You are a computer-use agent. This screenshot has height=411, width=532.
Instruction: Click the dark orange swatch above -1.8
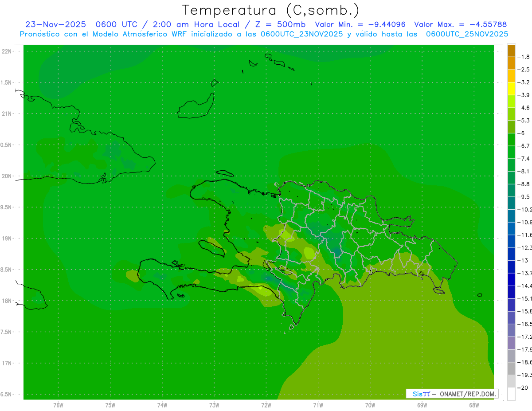pos(511,51)
